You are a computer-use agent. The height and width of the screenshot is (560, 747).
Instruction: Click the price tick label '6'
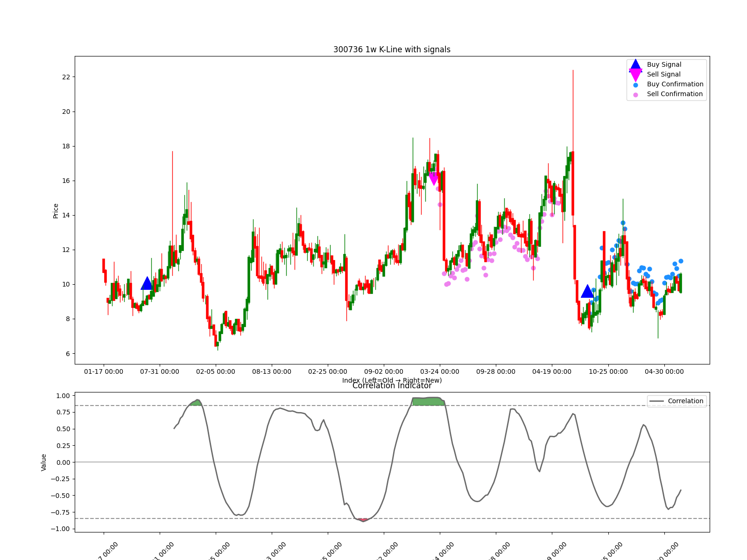click(68, 354)
